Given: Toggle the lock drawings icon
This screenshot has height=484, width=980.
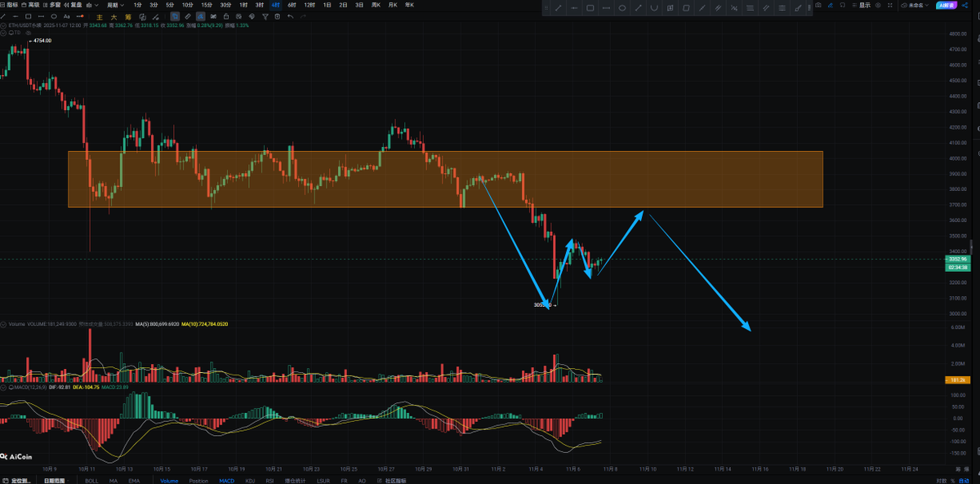Looking at the screenshot, I should click(x=225, y=16).
